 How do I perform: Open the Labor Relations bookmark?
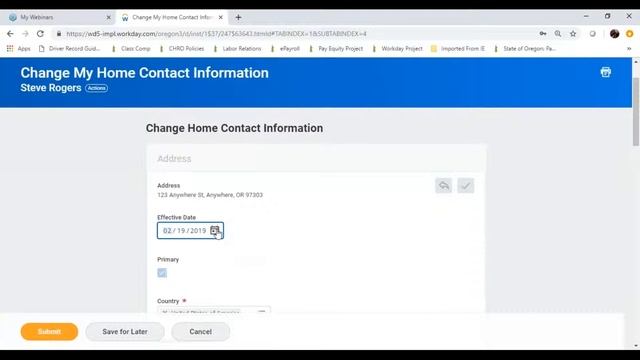[x=237, y=49]
